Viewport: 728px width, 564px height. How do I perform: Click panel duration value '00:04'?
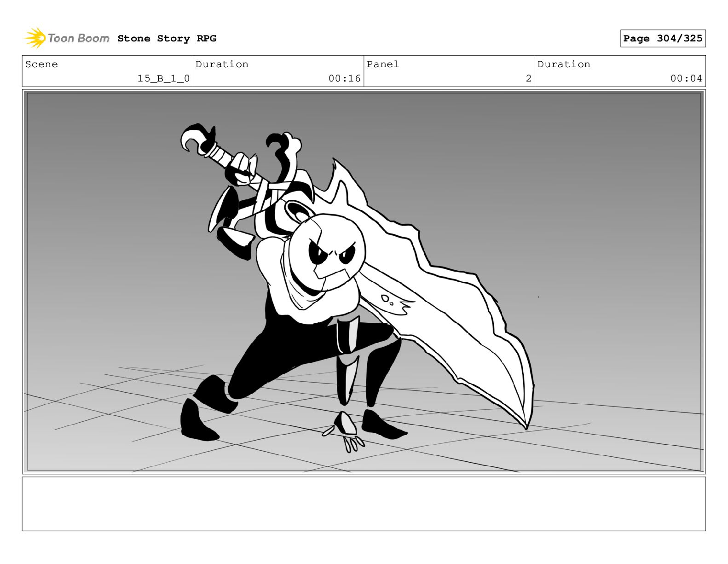(x=686, y=79)
